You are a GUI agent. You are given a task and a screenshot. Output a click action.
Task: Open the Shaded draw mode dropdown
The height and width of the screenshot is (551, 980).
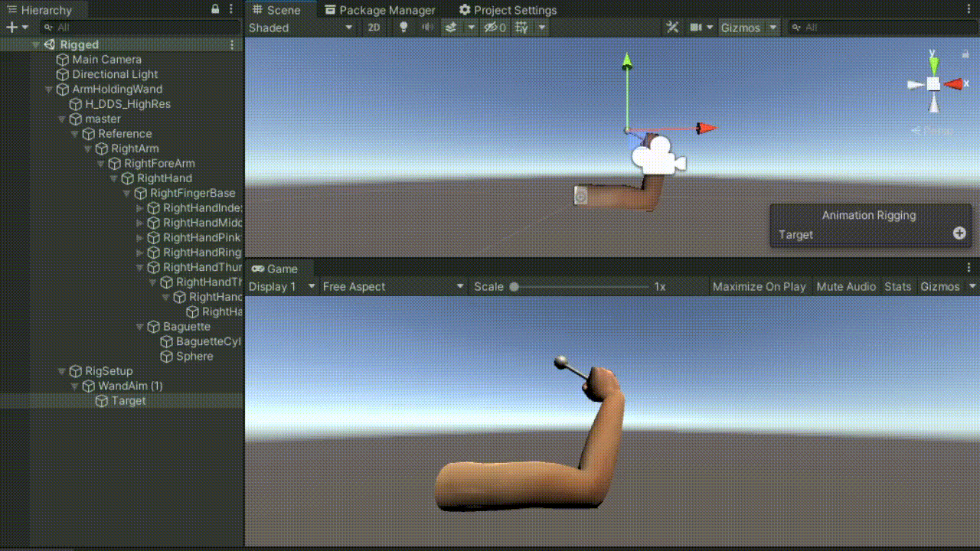[x=301, y=28]
